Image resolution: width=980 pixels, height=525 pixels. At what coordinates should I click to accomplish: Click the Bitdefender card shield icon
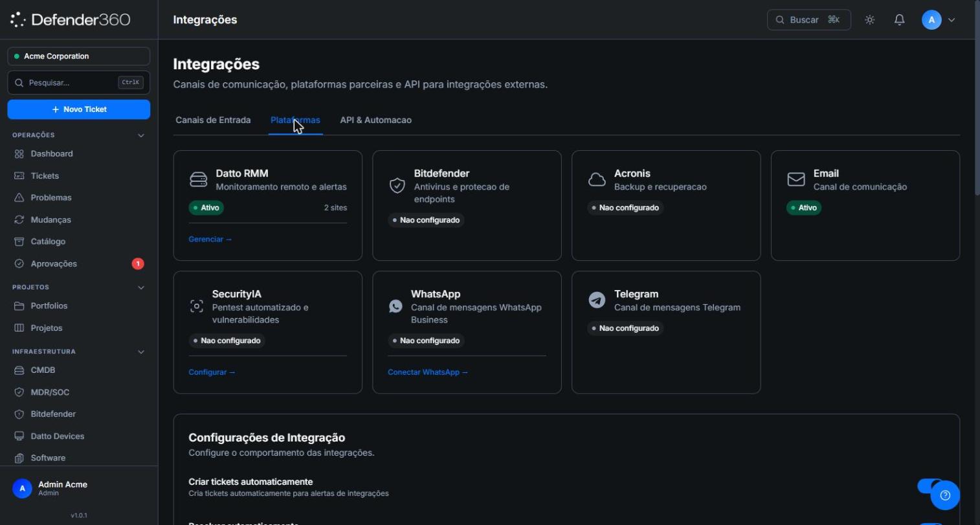[397, 186]
